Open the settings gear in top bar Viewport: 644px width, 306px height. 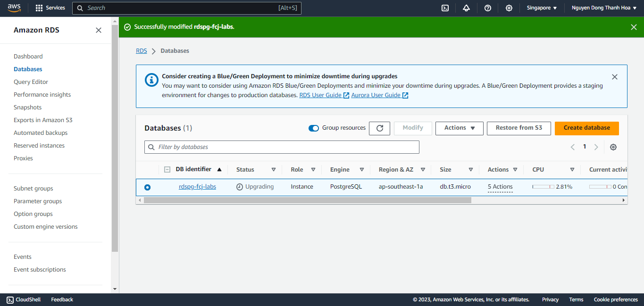pyautogui.click(x=509, y=8)
